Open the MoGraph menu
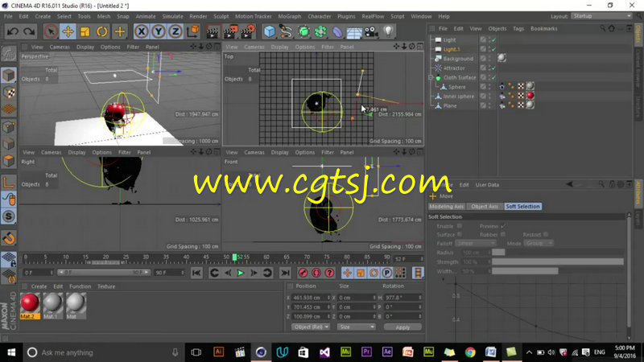This screenshot has height=362, width=644. pyautogui.click(x=290, y=16)
